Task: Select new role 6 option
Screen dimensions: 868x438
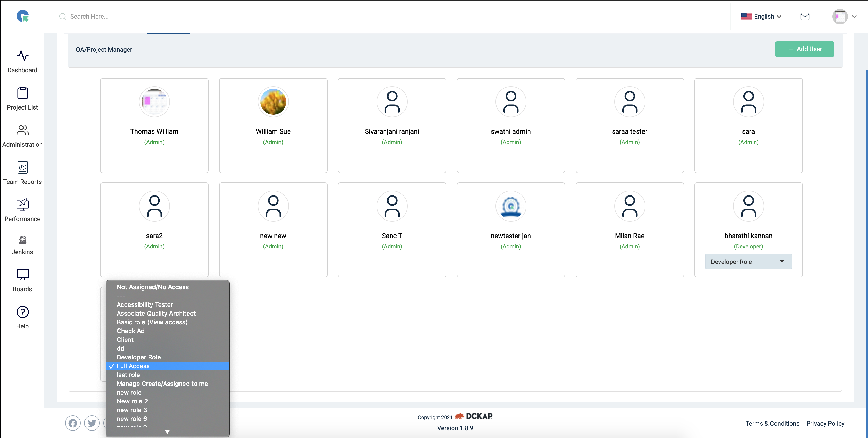Action: 167,418
